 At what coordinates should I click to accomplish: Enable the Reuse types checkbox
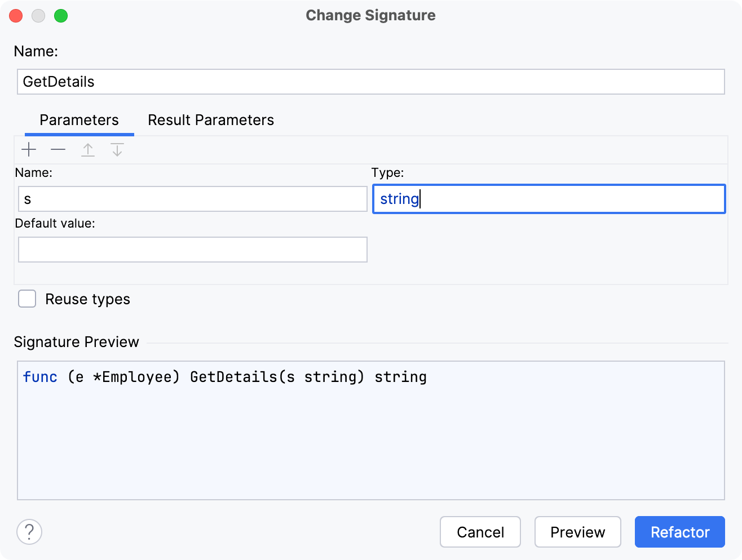pos(27,299)
